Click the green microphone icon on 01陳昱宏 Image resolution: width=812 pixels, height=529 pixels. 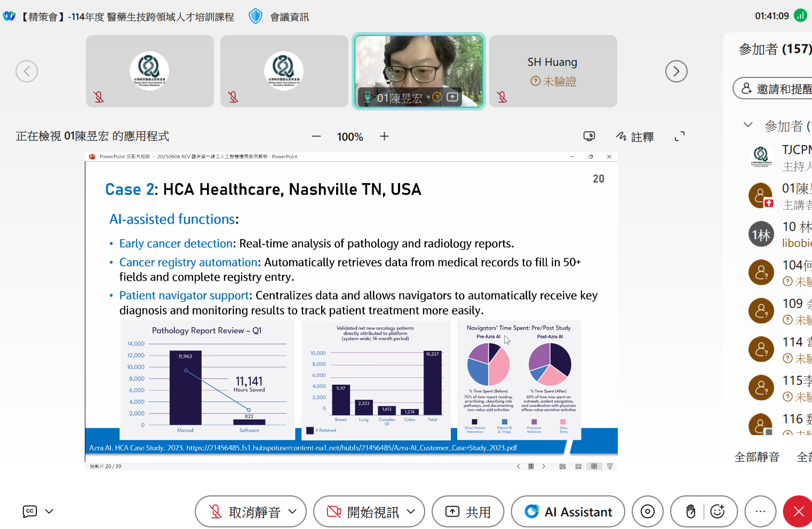(x=368, y=97)
